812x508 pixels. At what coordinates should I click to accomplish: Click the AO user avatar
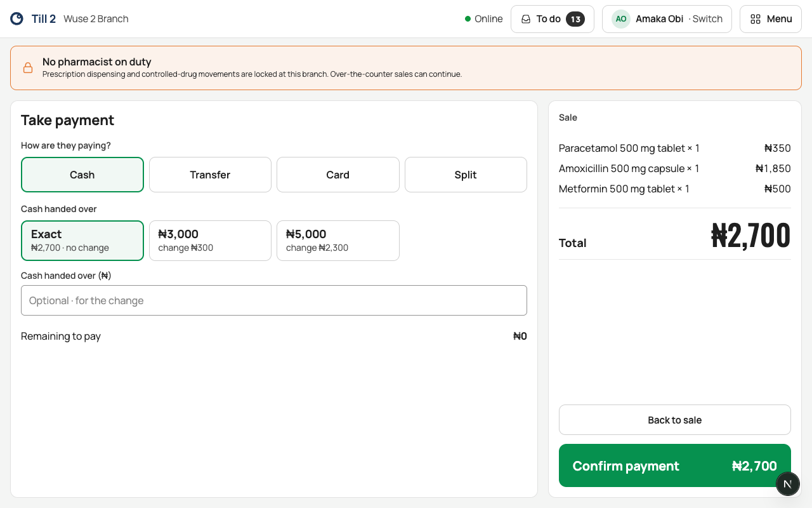(x=621, y=19)
